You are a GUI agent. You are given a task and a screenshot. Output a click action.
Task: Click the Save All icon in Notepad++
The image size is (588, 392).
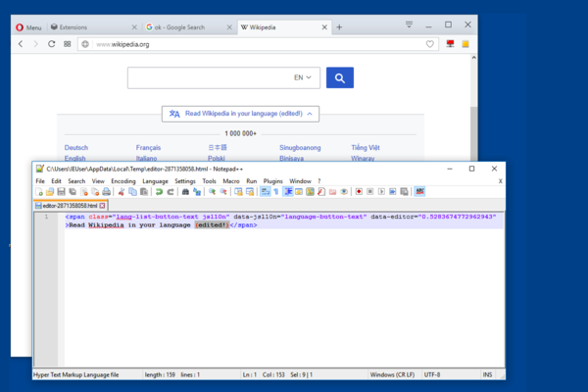(x=73, y=192)
